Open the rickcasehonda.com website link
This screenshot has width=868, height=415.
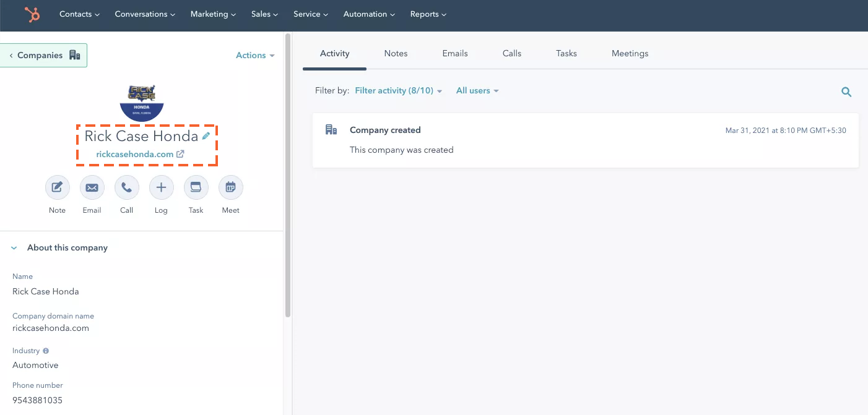135,154
